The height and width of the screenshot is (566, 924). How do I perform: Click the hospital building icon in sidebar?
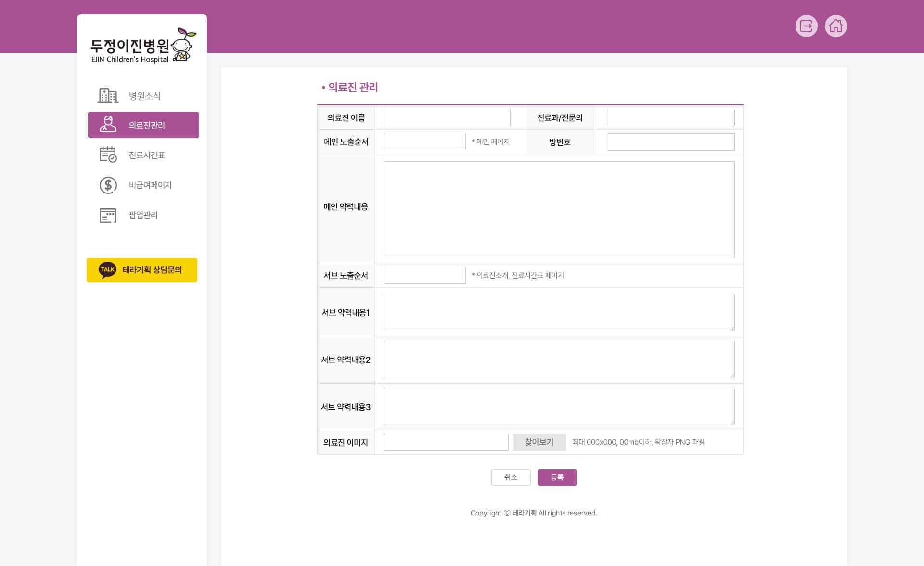108,95
